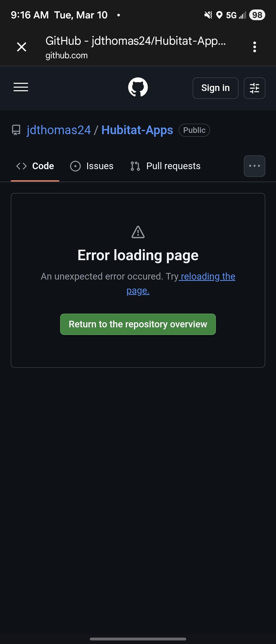Tap the github.com URL text
This screenshot has height=644, width=276.
66,55
